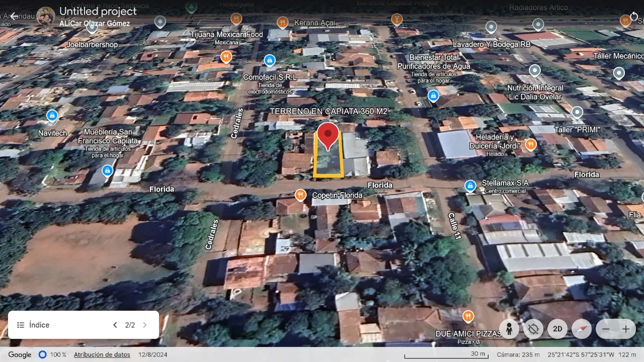This screenshot has width=644, height=362.
Task: Click the my-location crossed-out target icon
Action: pyautogui.click(x=533, y=329)
